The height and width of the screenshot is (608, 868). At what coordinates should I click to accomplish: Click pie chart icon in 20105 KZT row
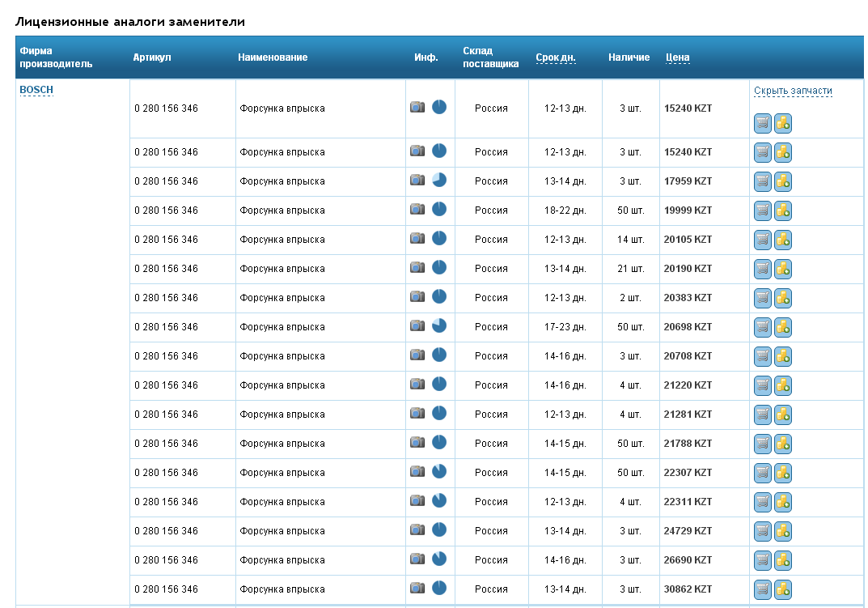point(439,238)
